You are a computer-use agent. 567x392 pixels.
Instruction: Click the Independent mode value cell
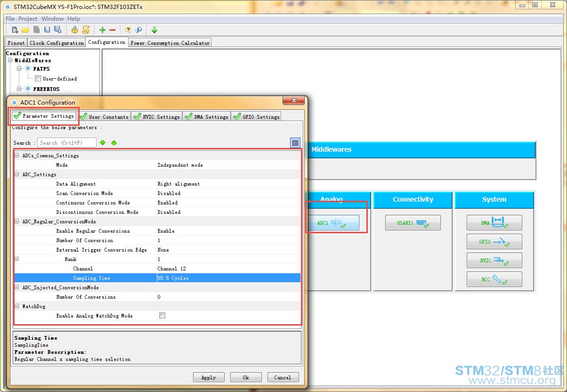228,165
